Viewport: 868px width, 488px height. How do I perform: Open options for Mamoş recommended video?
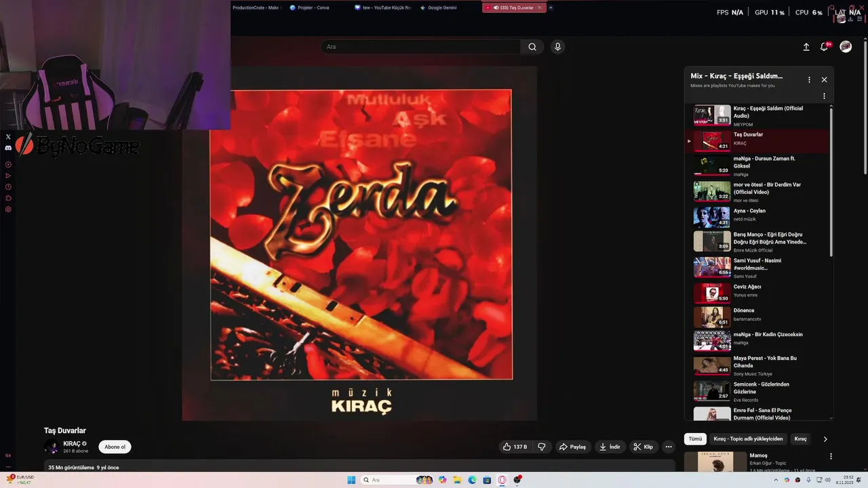pyautogui.click(x=831, y=456)
